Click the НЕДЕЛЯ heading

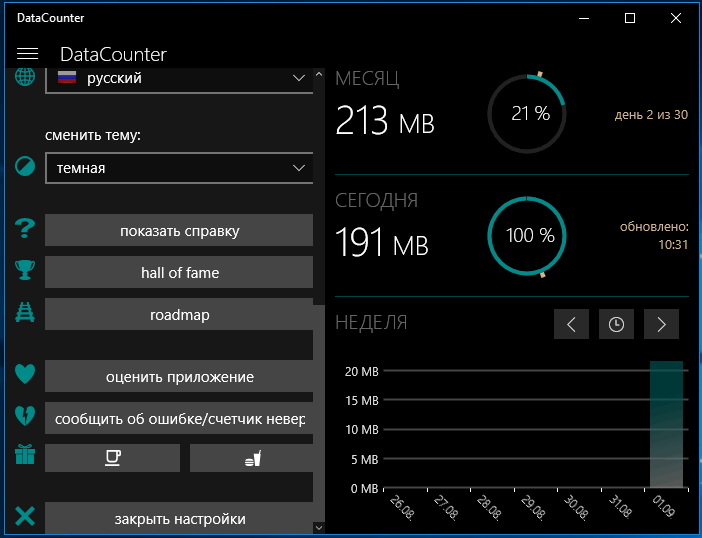[x=371, y=322]
